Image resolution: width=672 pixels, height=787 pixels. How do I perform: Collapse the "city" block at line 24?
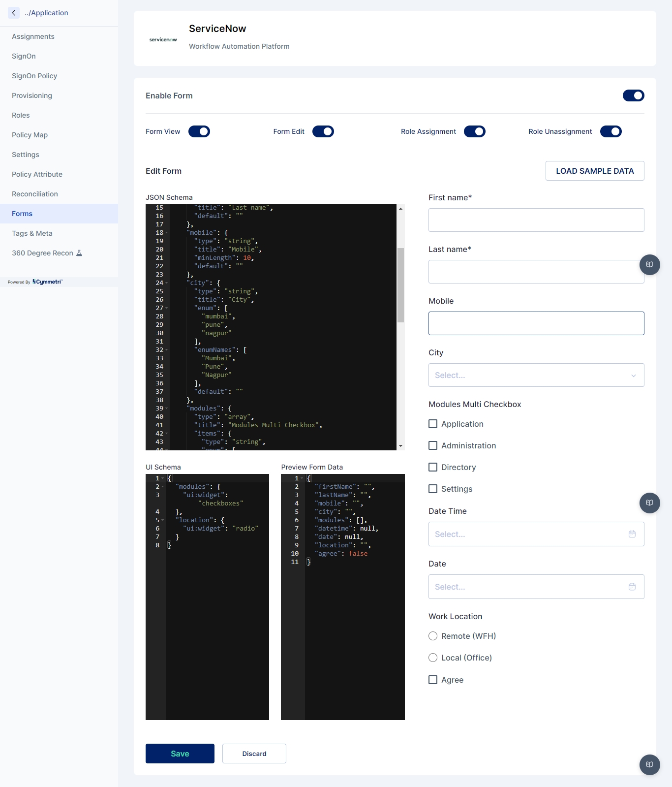[167, 283]
